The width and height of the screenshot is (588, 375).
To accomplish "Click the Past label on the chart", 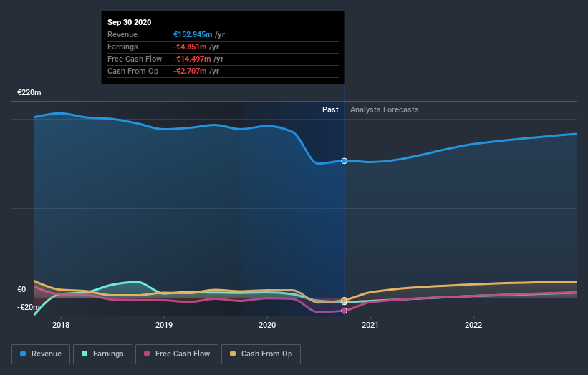I will pyautogui.click(x=330, y=109).
